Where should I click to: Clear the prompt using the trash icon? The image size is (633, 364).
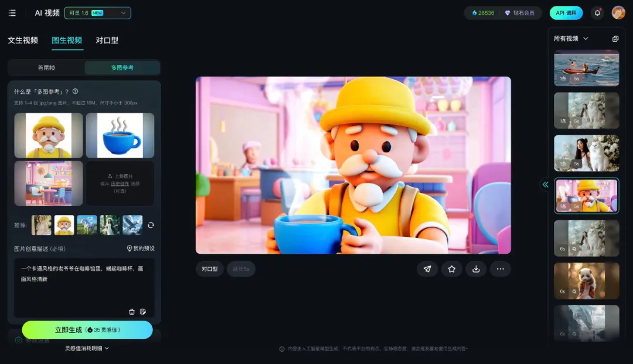132,312
